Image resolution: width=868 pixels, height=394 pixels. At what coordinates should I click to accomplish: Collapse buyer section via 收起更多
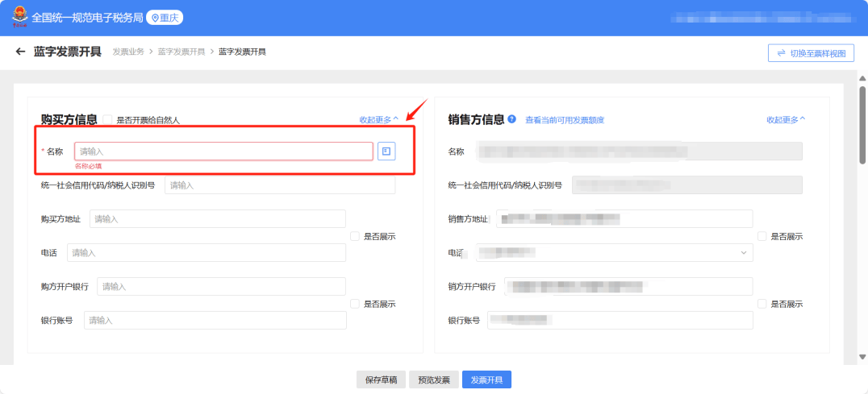tap(379, 120)
